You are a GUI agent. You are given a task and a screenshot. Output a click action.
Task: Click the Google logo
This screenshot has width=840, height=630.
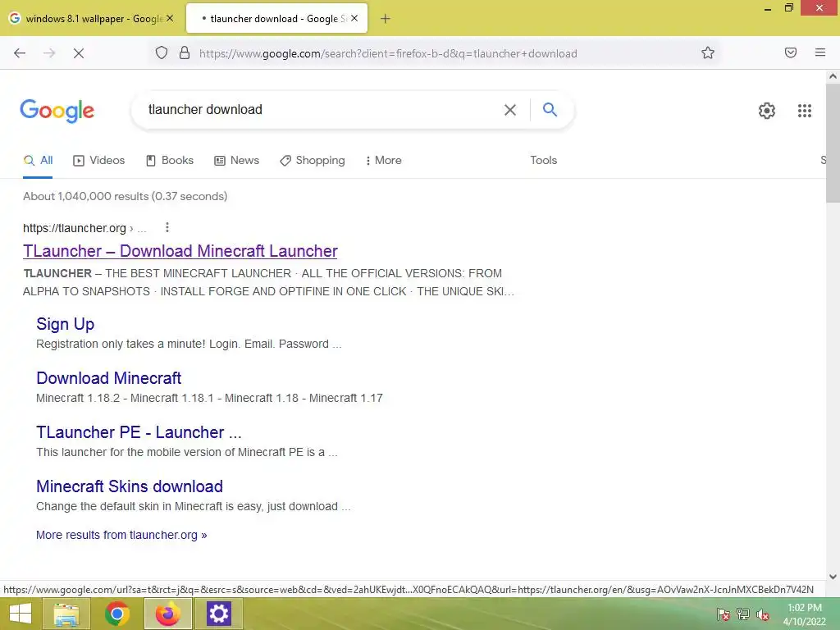[x=57, y=111]
